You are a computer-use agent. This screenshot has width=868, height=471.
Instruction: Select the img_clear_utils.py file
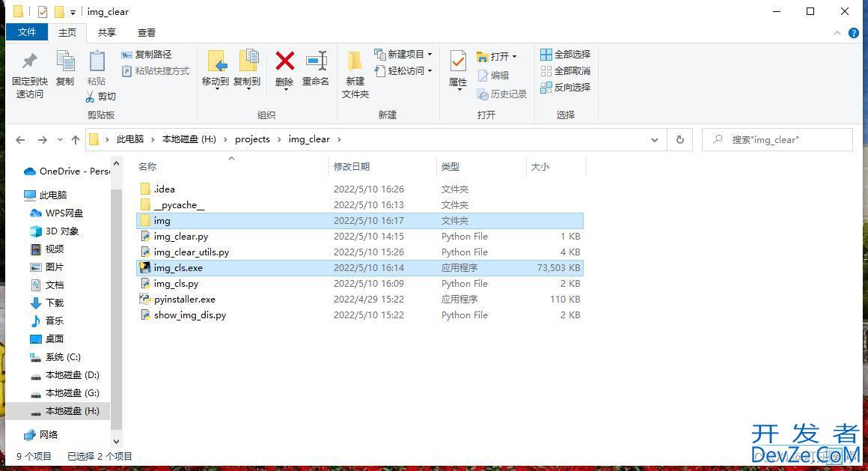(x=359, y=252)
